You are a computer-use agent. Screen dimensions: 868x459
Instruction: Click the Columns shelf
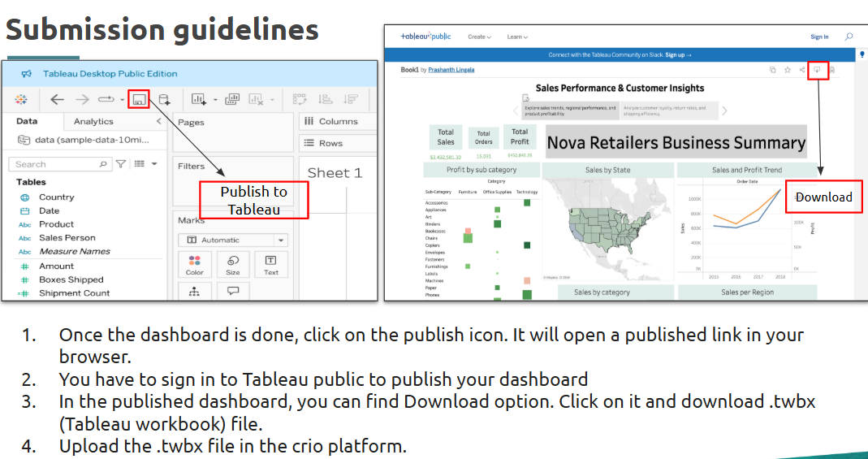pos(339,121)
